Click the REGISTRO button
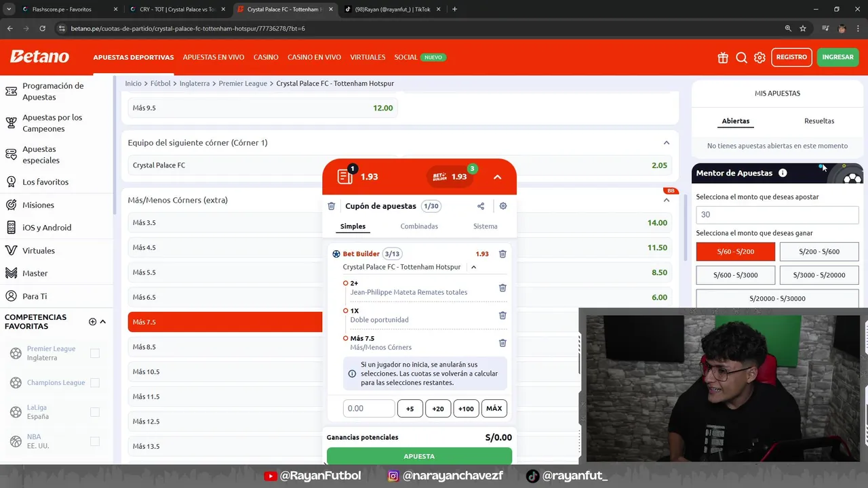Image resolution: width=868 pixels, height=488 pixels. tap(791, 58)
